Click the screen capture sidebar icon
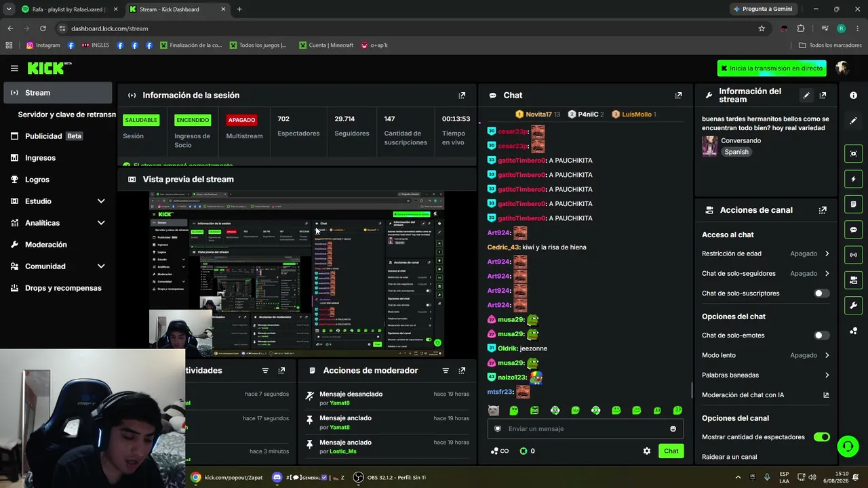The image size is (868, 488). (x=853, y=154)
